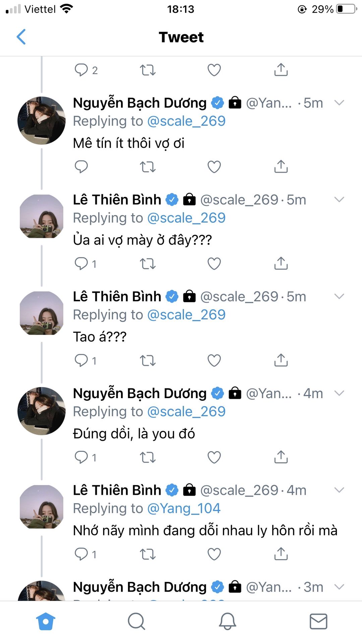This screenshot has width=362, height=644.
Task: Open chevron menu on "ly hôn rồi mà" tweet
Action: 339,490
